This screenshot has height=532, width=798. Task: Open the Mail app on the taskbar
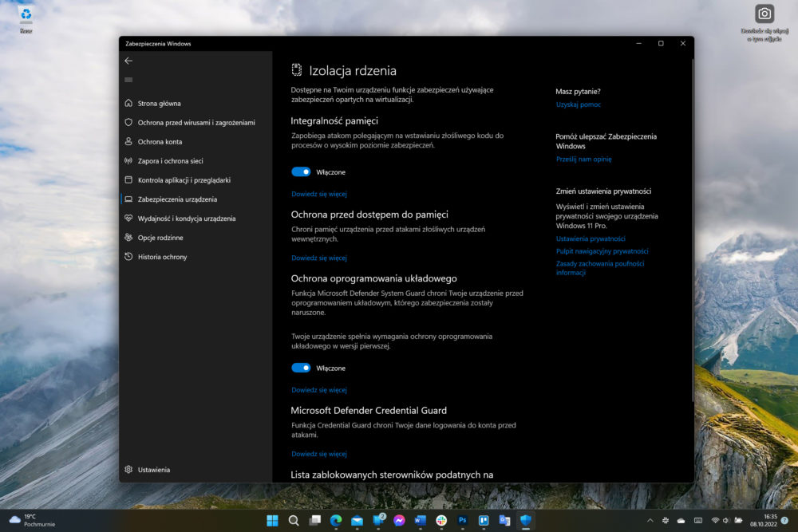(358, 520)
